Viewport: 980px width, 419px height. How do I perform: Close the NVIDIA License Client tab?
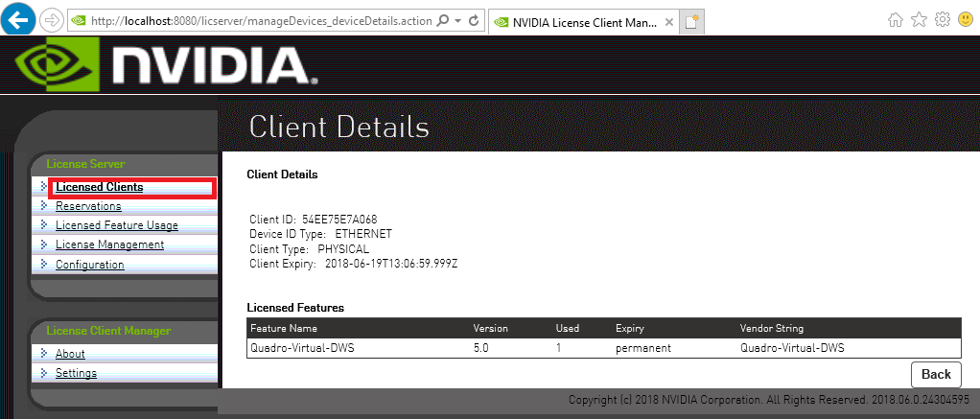668,20
